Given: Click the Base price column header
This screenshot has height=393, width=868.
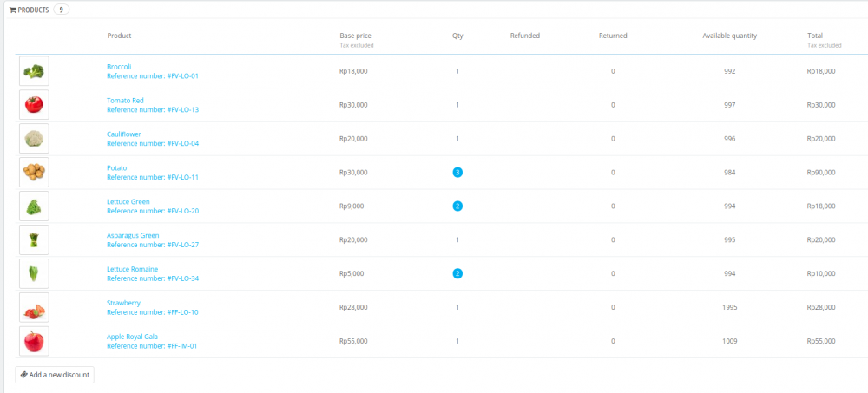Looking at the screenshot, I should [x=355, y=36].
